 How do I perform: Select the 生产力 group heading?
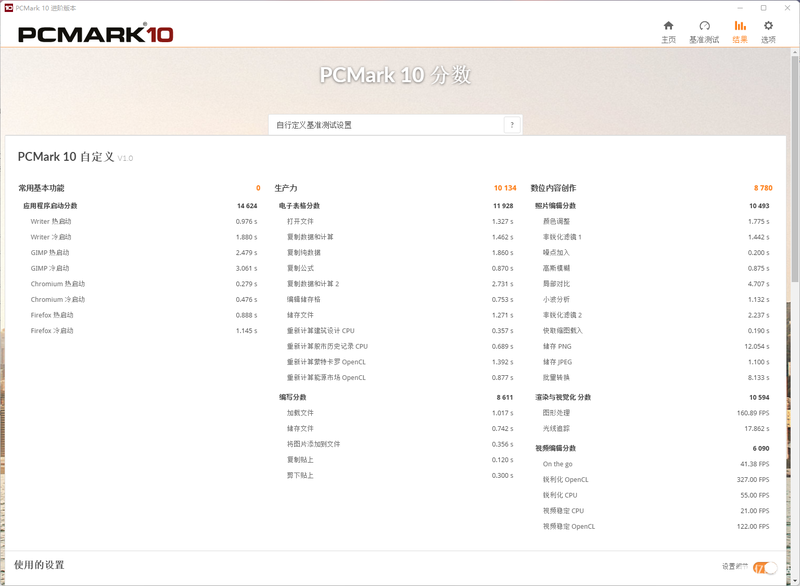click(x=286, y=188)
